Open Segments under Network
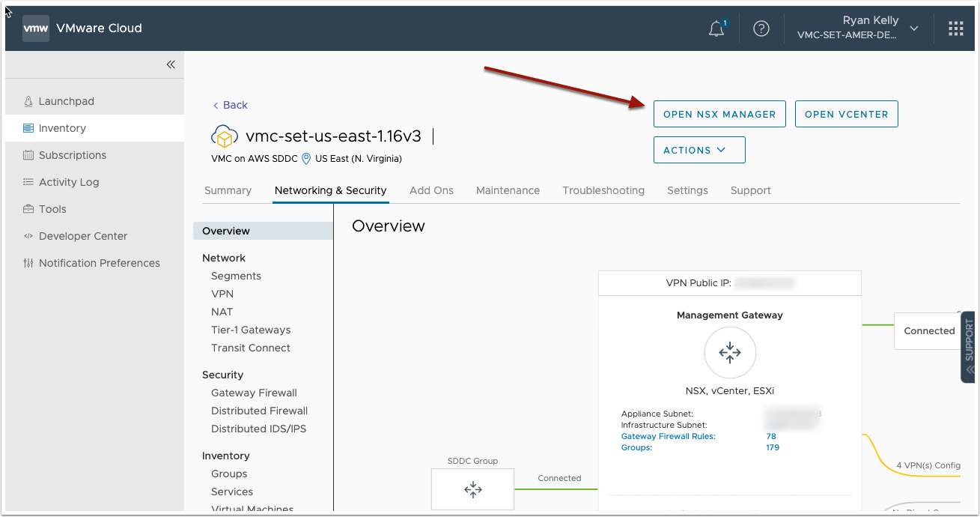Viewport: 980px width, 517px height. pos(236,276)
